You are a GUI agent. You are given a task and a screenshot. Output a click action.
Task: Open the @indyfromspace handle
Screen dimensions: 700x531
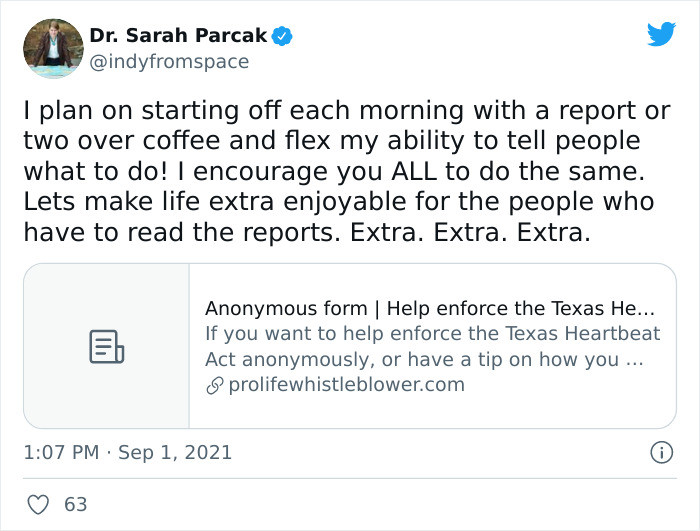169,62
